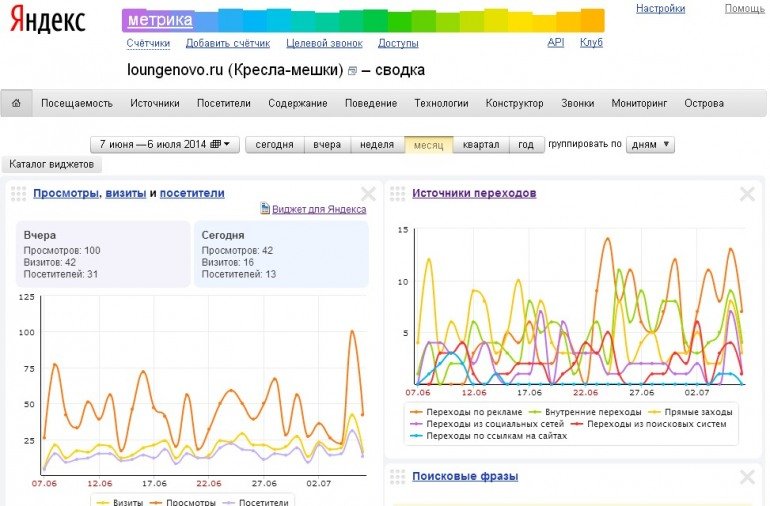Click the drag handle of Источники переходов widget

click(398, 194)
